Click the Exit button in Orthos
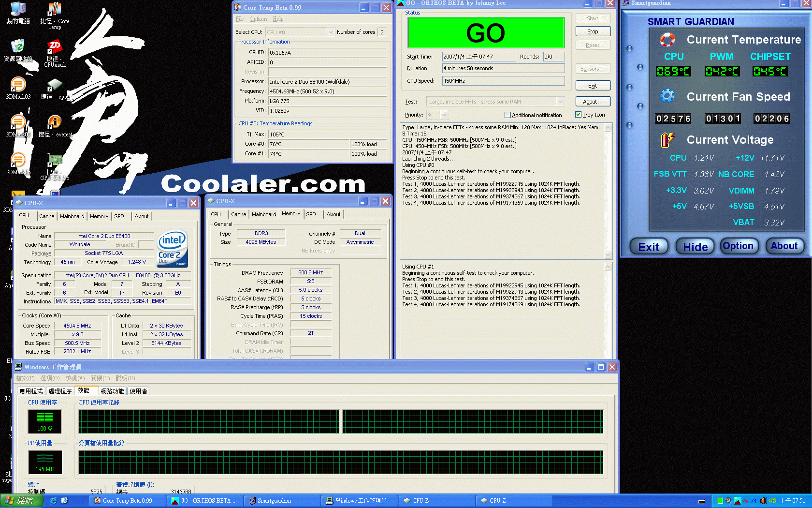Viewport: 812px width, 508px height. coord(593,86)
